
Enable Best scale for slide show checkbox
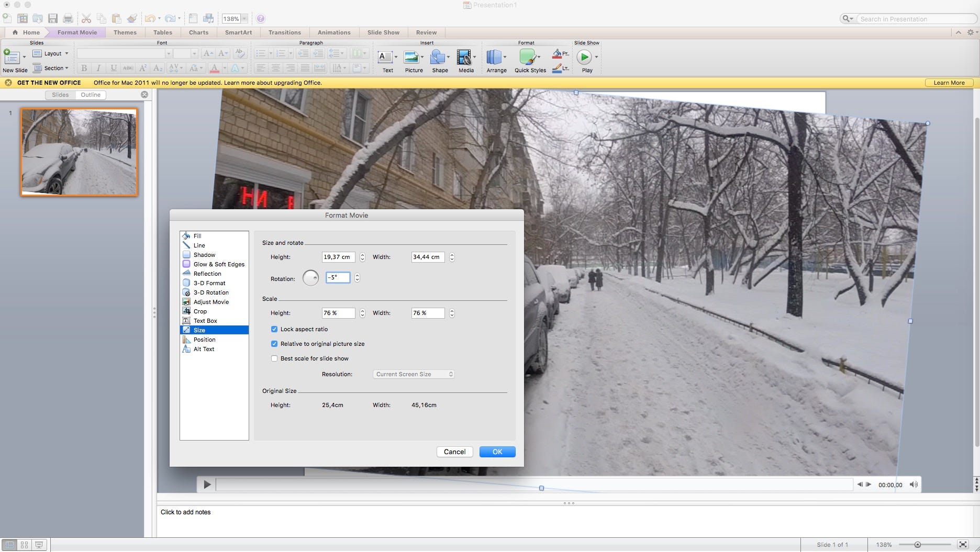(274, 358)
